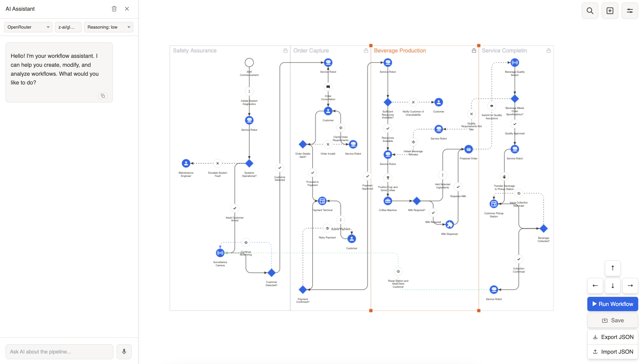Select the Beverage Meets Order Specifications? diamond

(x=515, y=99)
